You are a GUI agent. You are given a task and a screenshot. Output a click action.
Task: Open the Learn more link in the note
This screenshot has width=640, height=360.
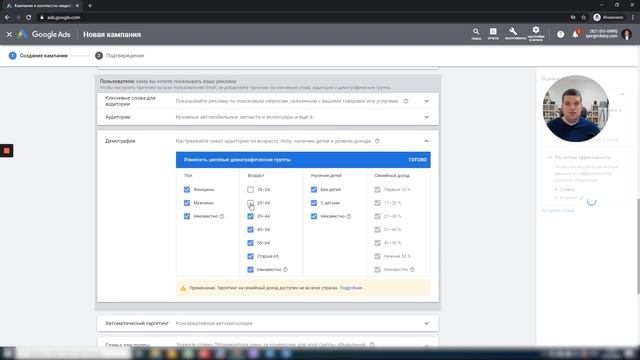351,288
